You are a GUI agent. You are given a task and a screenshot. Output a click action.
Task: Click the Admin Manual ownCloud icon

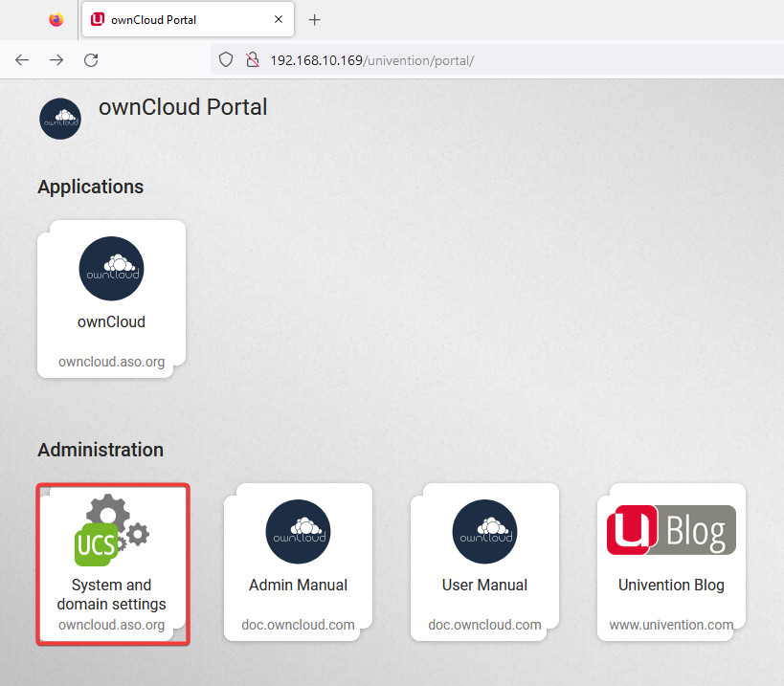coord(298,531)
